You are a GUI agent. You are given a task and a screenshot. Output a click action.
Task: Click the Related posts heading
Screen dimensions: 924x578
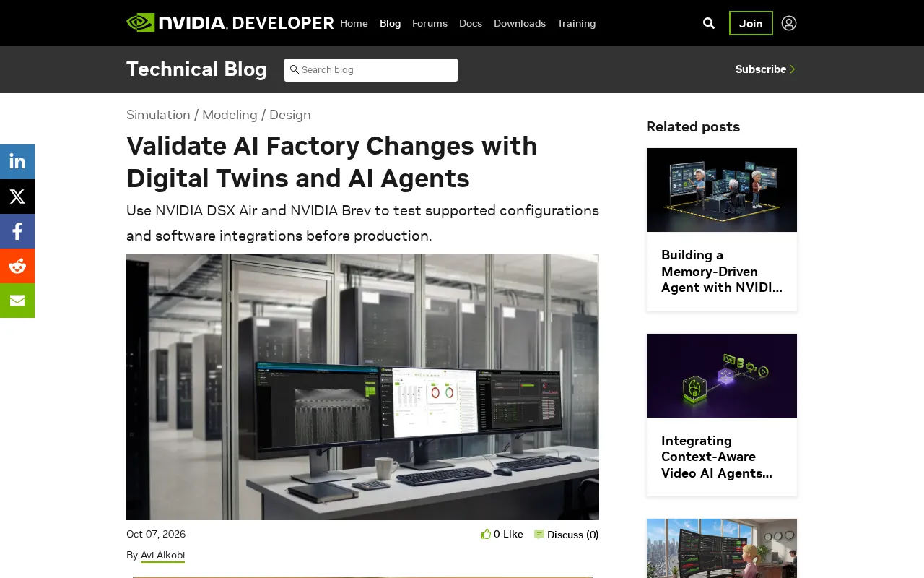click(x=693, y=127)
